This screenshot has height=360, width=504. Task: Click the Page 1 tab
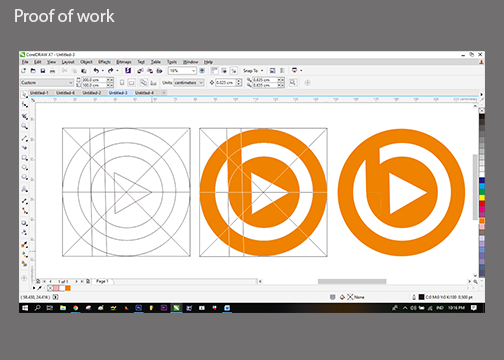point(102,281)
